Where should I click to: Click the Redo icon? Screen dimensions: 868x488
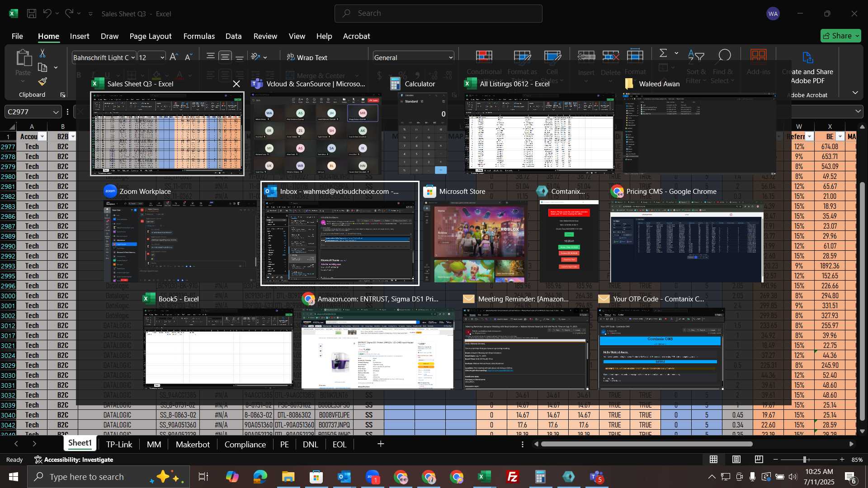click(69, 14)
